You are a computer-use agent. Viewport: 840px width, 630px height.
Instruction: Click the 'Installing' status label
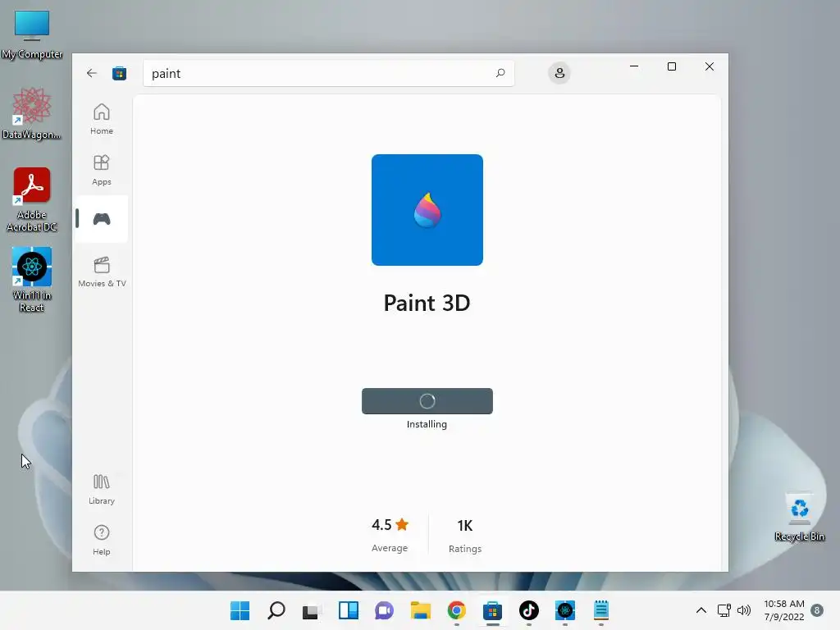[x=427, y=424]
